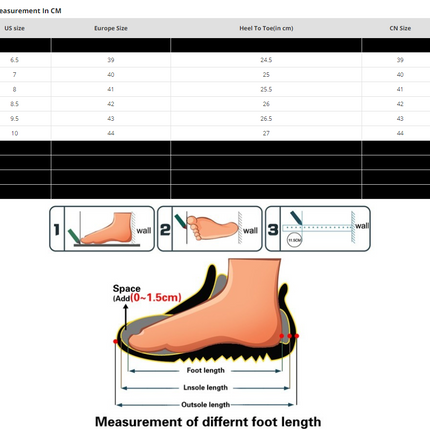Click the large foot-in-shoe illustration

[x=206, y=311]
